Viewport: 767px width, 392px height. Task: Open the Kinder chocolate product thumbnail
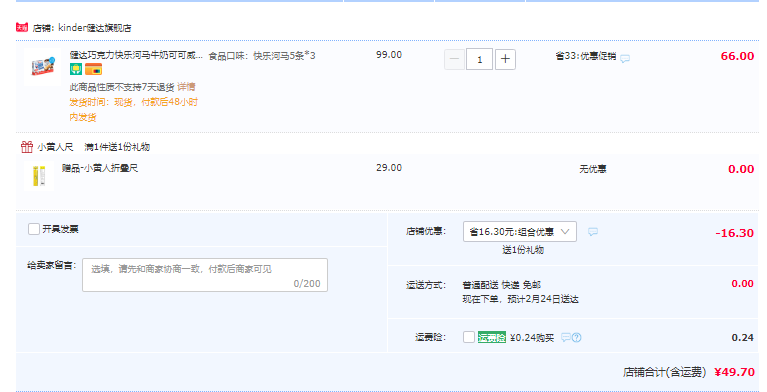(x=43, y=67)
